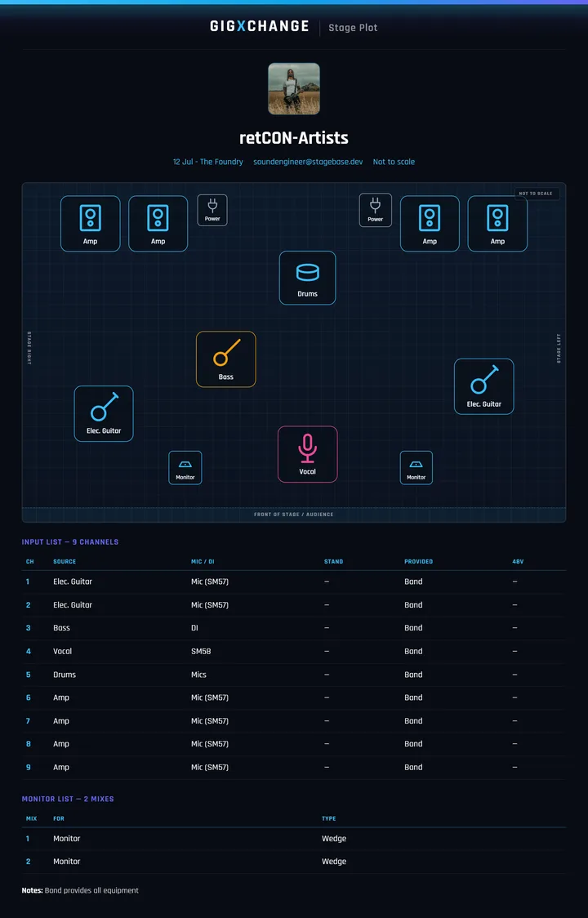The width and height of the screenshot is (588, 918).
Task: Click the Amp source in channel 9
Action: tap(61, 767)
